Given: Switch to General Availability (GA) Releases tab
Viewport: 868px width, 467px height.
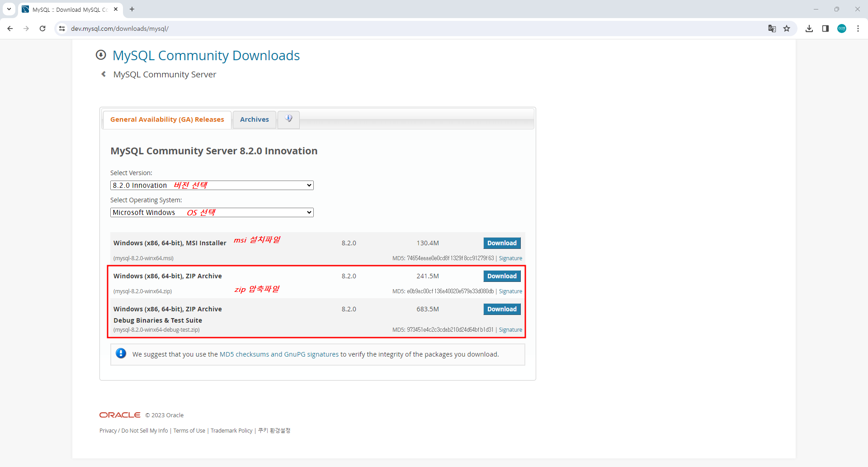Looking at the screenshot, I should click(167, 119).
